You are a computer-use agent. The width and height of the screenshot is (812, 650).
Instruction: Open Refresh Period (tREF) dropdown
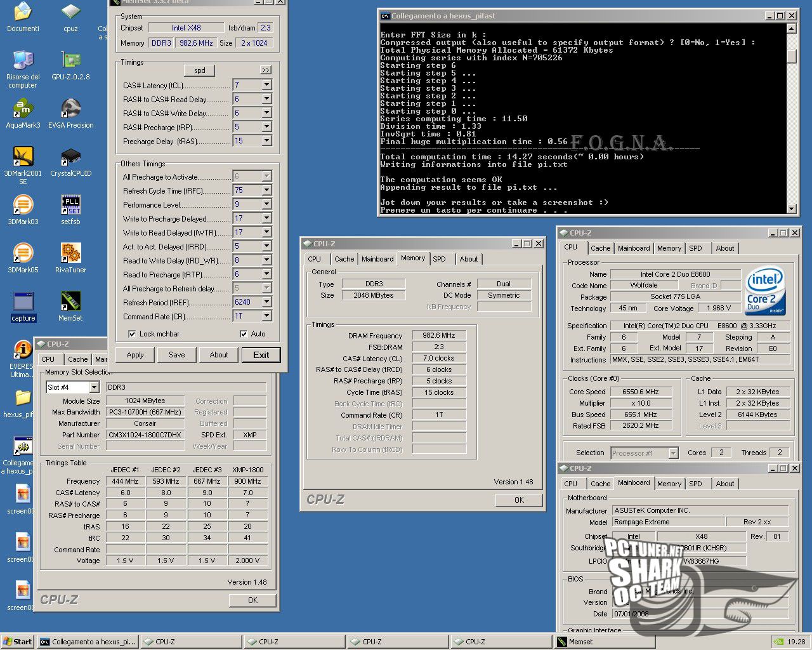[x=266, y=302]
